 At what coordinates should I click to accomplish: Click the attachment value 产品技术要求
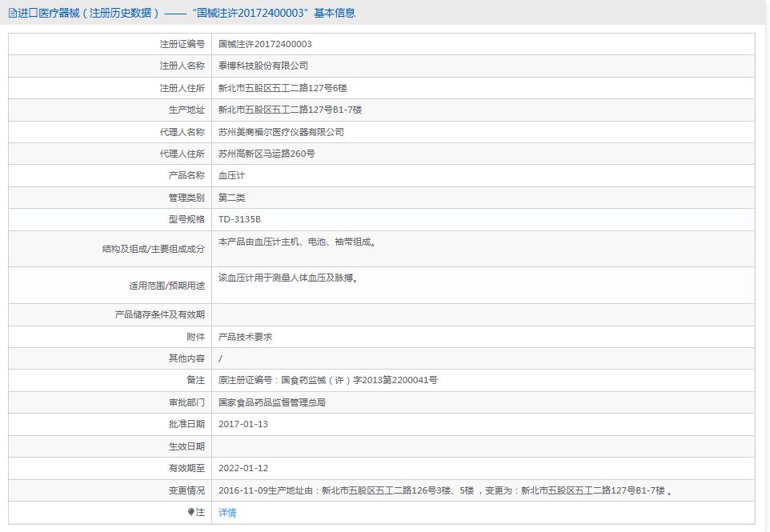245,337
